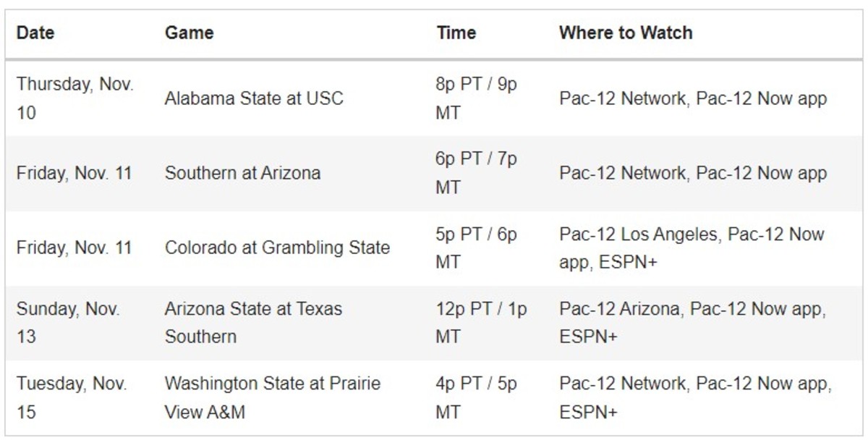Click the Time column header
This screenshot has height=443, width=868.
tap(456, 33)
